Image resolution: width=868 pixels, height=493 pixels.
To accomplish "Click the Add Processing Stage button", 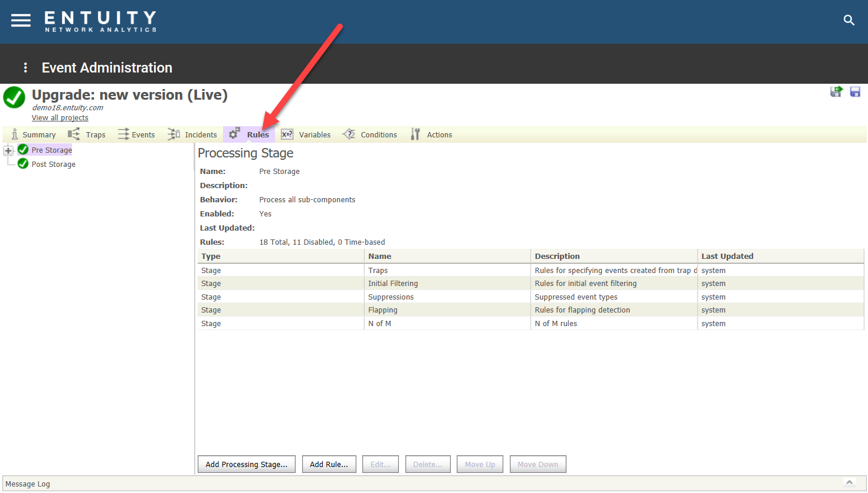I will coord(247,464).
